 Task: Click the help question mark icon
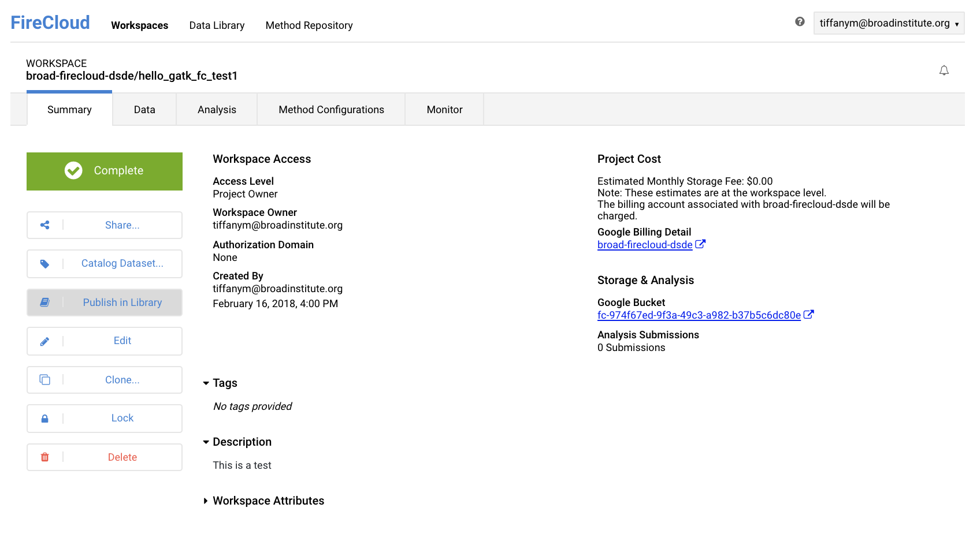pyautogui.click(x=800, y=22)
